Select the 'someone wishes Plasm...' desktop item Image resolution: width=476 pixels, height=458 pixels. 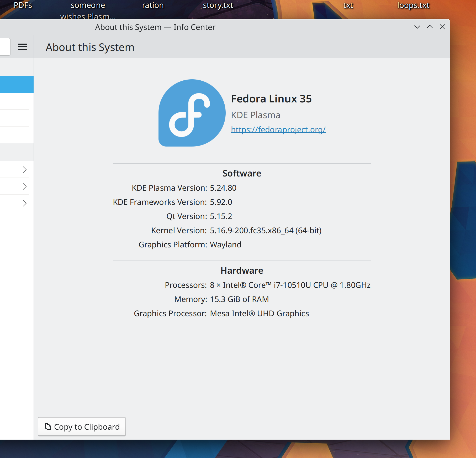click(x=88, y=10)
